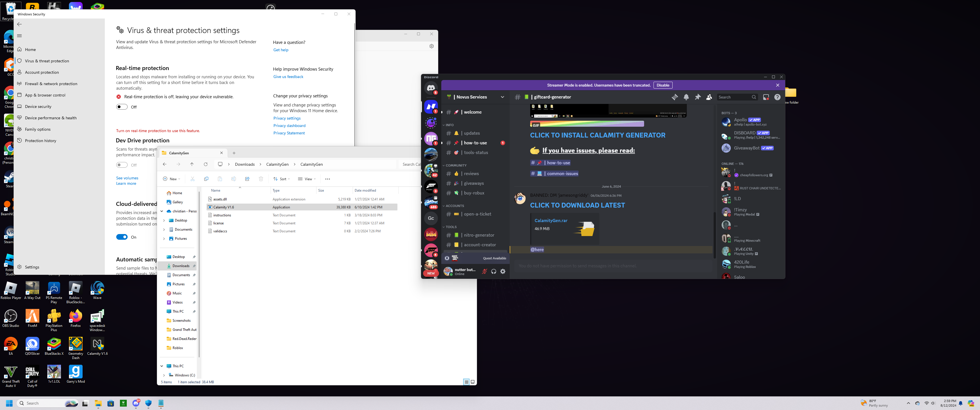Collapse the This PC tree node
980x410 pixels.
pos(162,366)
